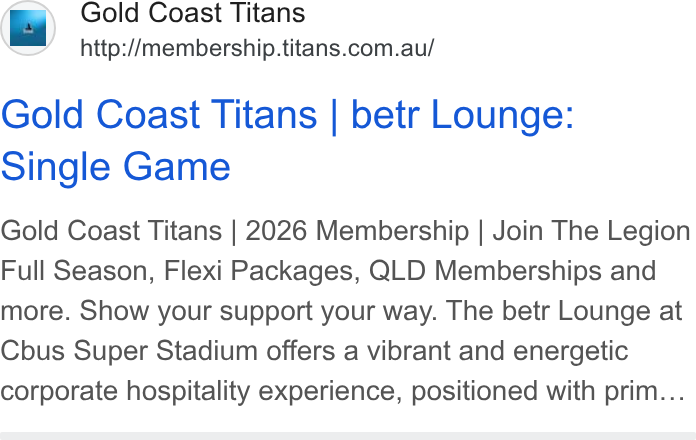Click the "Join The Legion" snippet text
This screenshot has width=696, height=440.
(x=591, y=231)
